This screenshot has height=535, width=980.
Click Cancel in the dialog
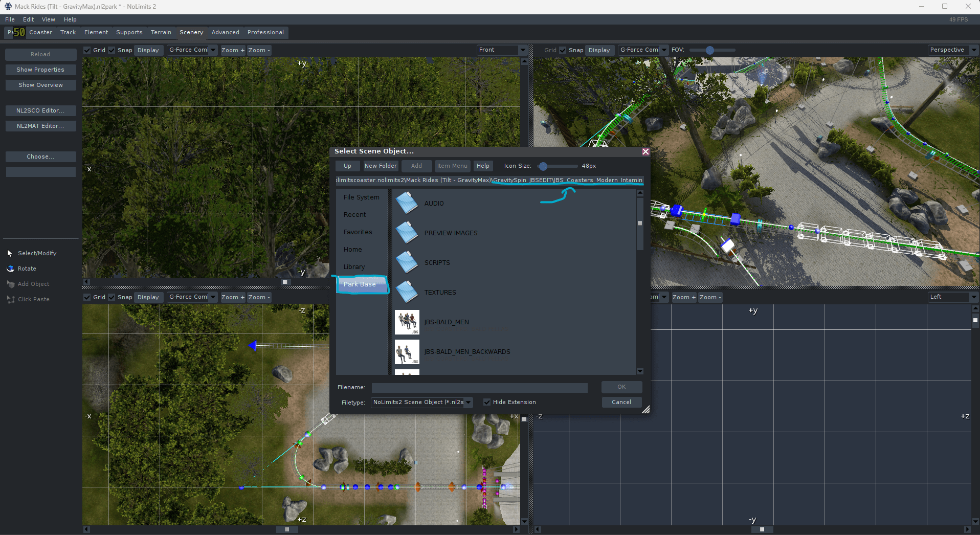[x=621, y=402]
